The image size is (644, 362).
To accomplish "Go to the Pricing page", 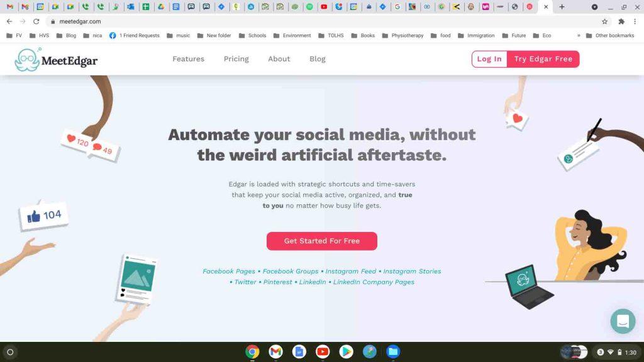I will coord(236,59).
